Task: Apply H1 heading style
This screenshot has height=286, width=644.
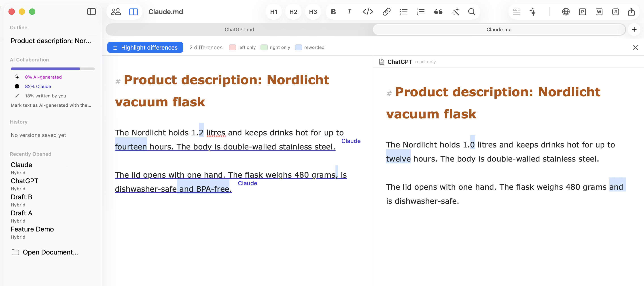Action: pyautogui.click(x=273, y=12)
